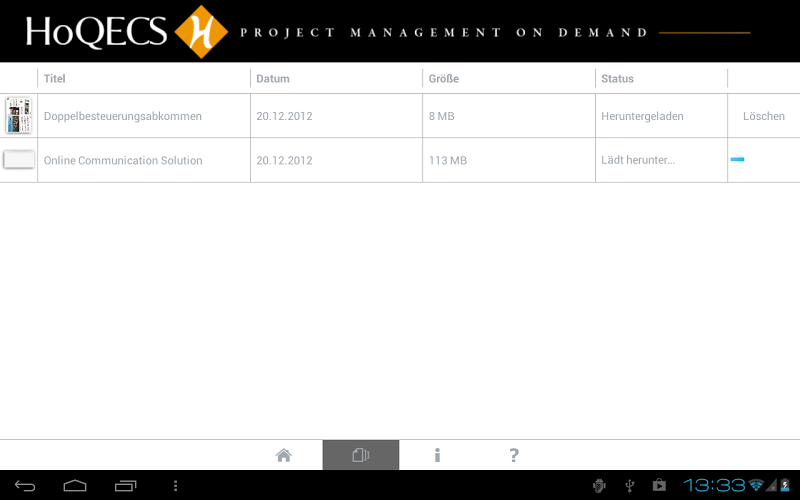The width and height of the screenshot is (800, 500).
Task: Delete Doppelbesteuerungsabkommen via Löschen
Action: tap(764, 116)
